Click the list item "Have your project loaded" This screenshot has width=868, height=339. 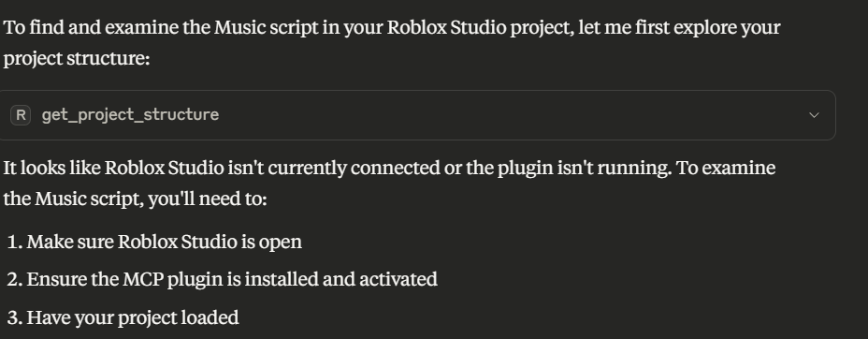coord(133,318)
